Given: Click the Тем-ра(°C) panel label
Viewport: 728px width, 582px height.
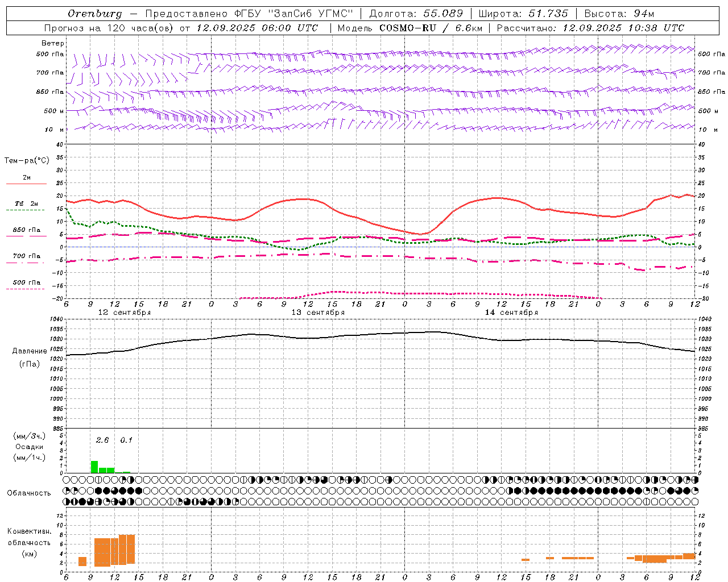Looking at the screenshot, I should click(27, 161).
